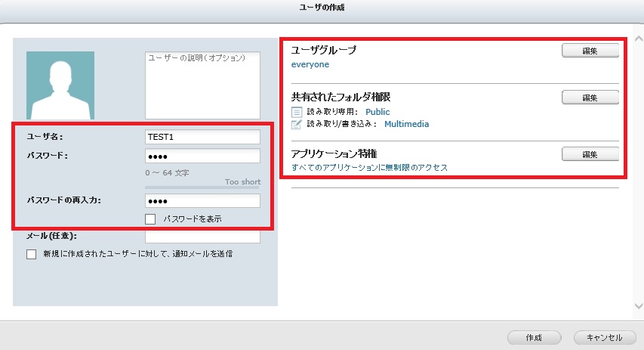Image resolution: width=644 pixels, height=350 pixels.
Task: Click the キャンセル button
Action: pos(605,338)
